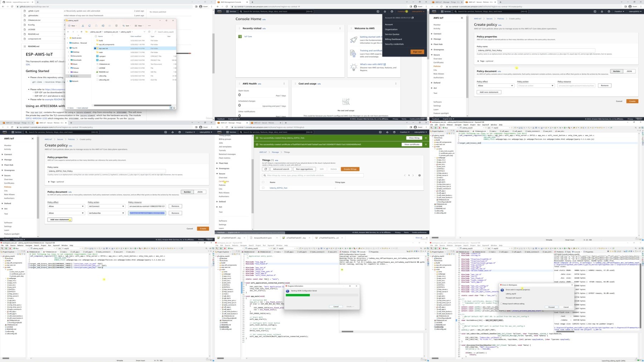
Task: Select Security credentials in account menu
Action: point(394,44)
